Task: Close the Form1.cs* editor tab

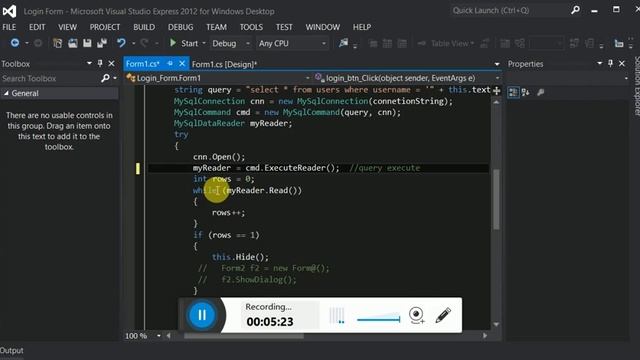Action: click(x=182, y=64)
